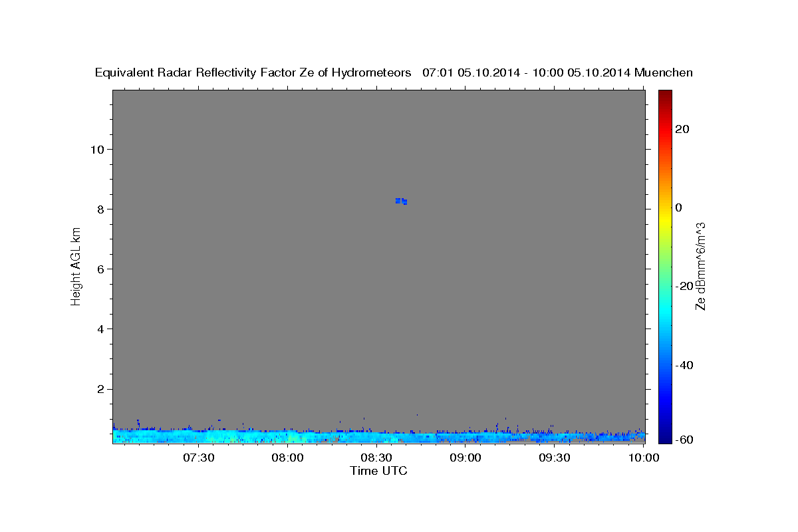This screenshot has height=532, width=798.
Task: Click the colorbar value 0
Action: (x=678, y=207)
